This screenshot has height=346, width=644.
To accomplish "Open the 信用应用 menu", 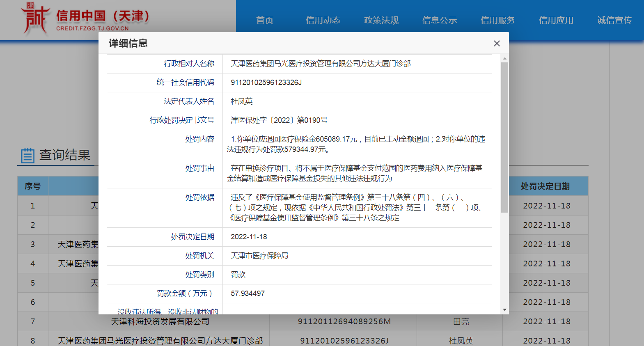I will pyautogui.click(x=556, y=20).
